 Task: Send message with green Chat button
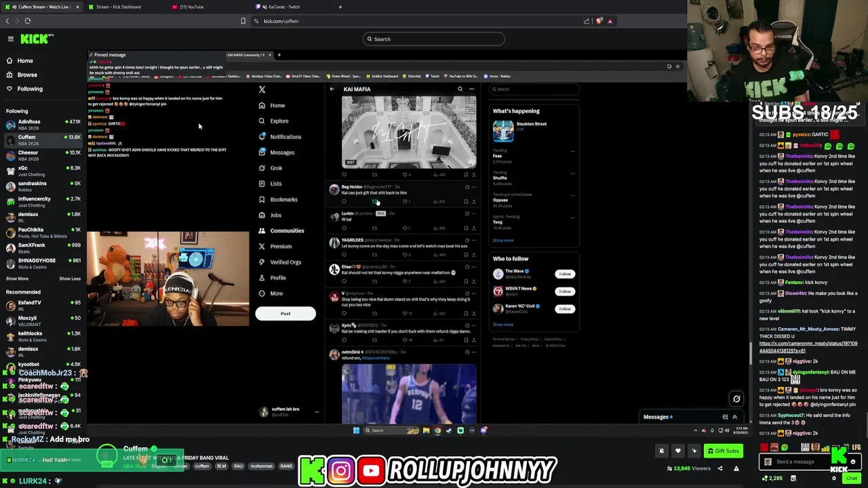click(851, 479)
